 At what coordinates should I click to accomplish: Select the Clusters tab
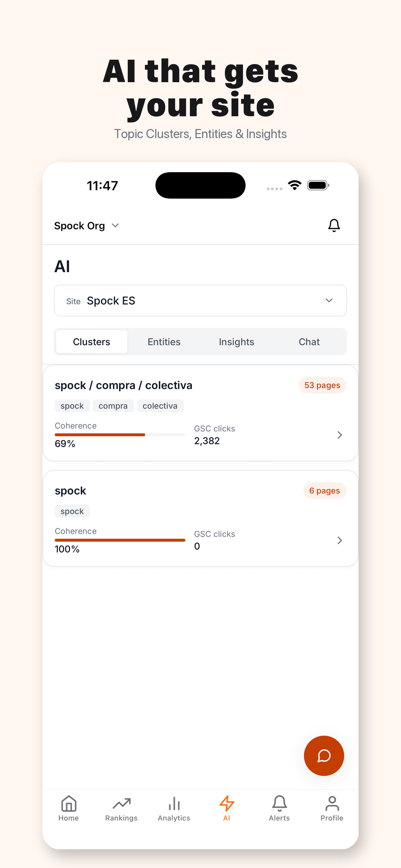coord(92,342)
